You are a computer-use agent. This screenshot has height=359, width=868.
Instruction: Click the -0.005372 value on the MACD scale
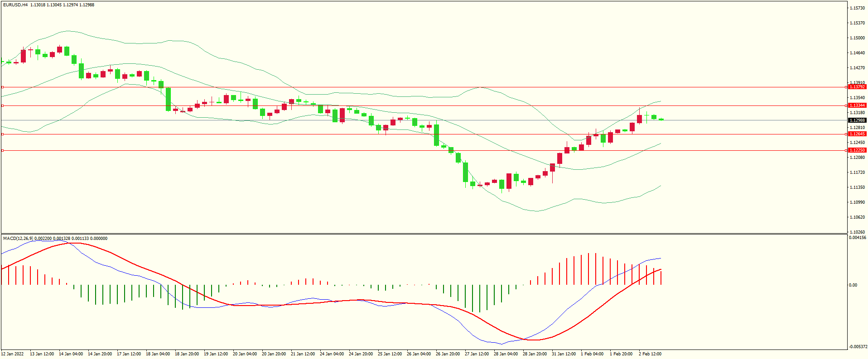[858, 347]
